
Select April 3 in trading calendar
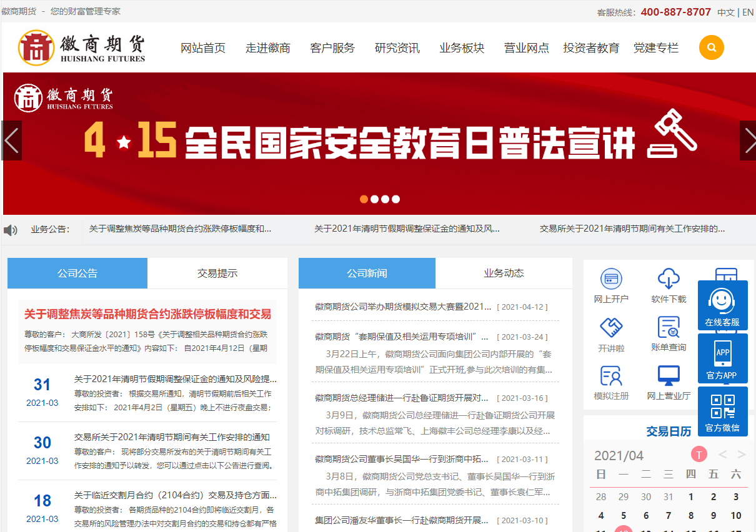[x=736, y=497]
